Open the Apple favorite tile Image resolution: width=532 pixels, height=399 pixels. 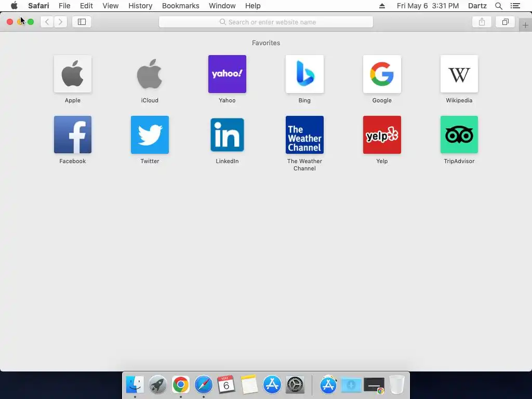(73, 74)
